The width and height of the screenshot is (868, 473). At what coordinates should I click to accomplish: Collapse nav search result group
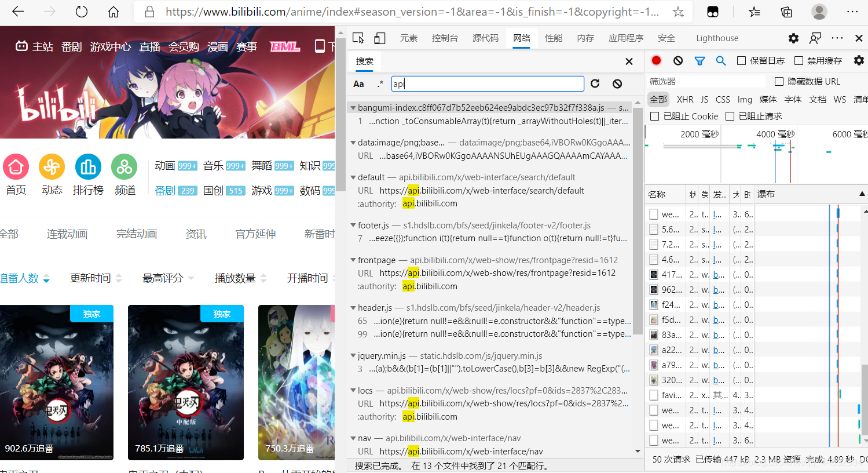pyautogui.click(x=353, y=438)
